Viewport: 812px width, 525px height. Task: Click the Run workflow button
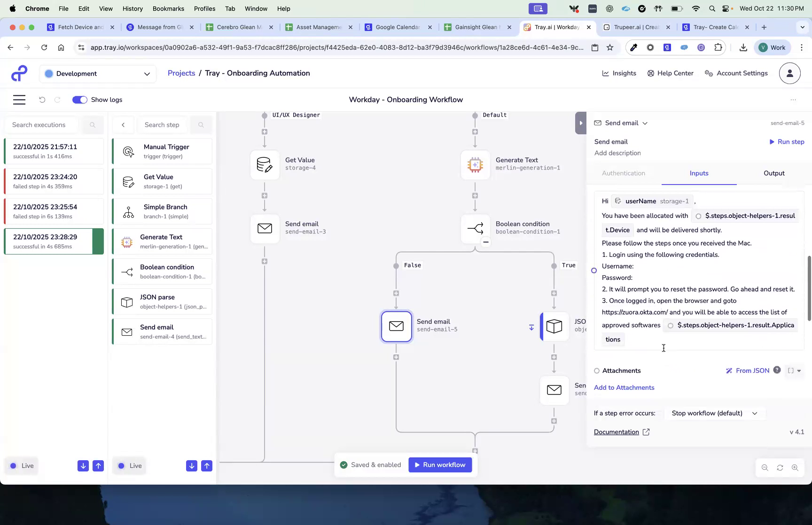[440, 464]
